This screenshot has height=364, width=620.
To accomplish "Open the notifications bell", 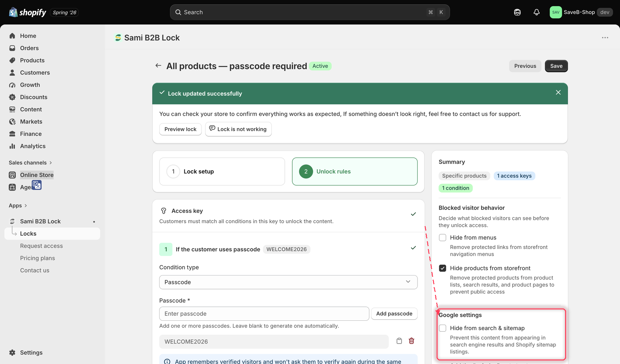I will coord(536,12).
